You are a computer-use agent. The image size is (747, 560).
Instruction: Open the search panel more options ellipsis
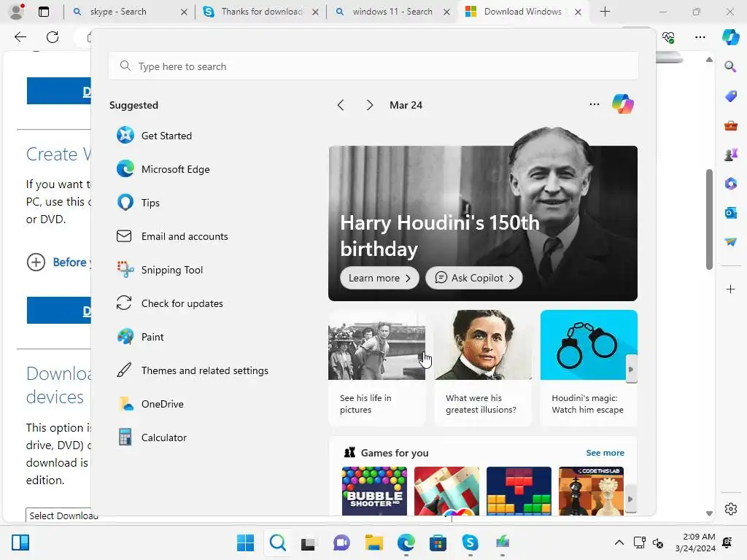594,104
